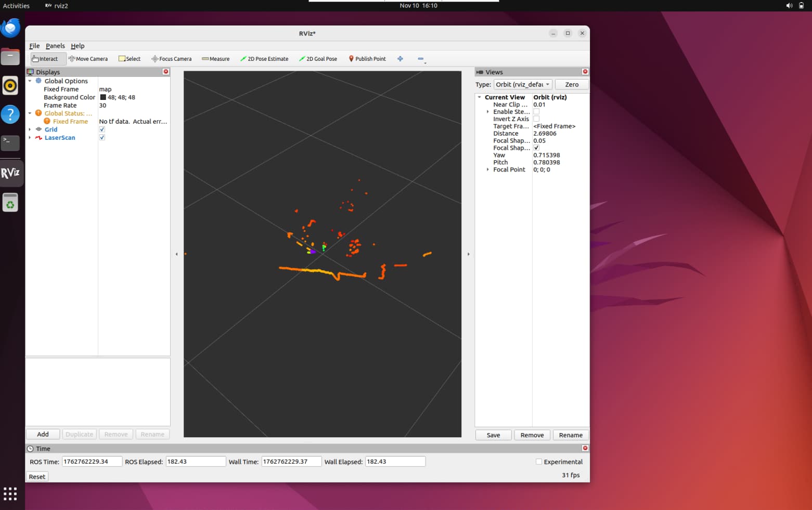812x510 pixels.
Task: Toggle the Grid display checkbox
Action: [x=102, y=129]
